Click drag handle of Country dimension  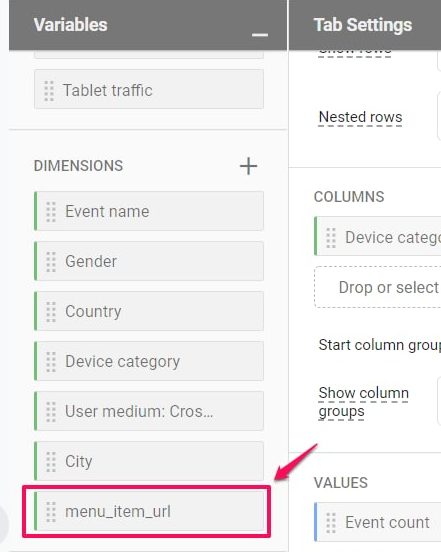[x=51, y=312]
